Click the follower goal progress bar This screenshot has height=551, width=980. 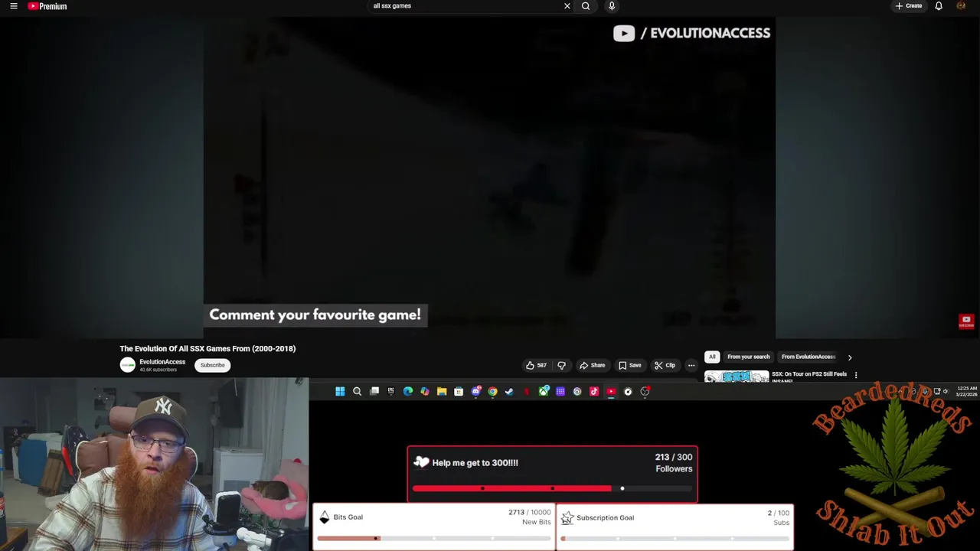[552, 488]
